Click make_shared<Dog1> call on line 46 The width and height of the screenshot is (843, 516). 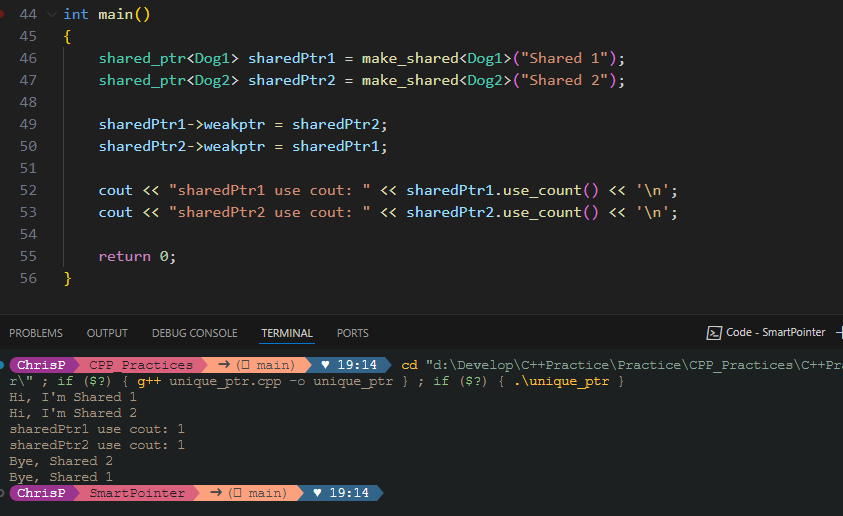click(436, 58)
